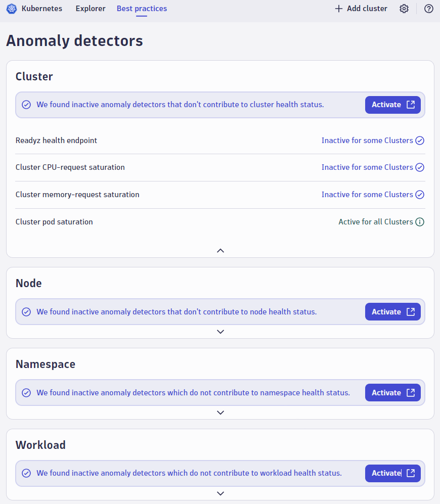Expand the Node section chevron

tap(220, 332)
